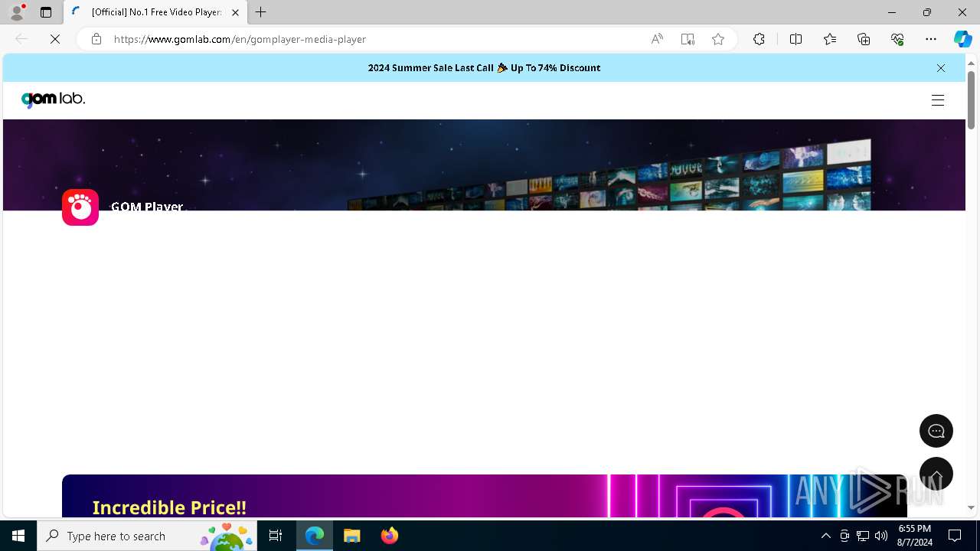Image resolution: width=980 pixels, height=551 pixels.
Task: Click the scrollbar up arrow
Action: [971, 63]
